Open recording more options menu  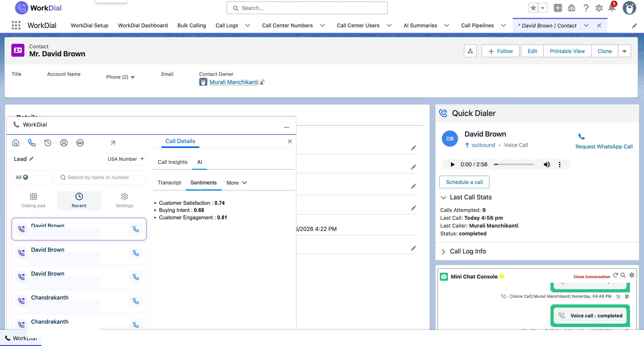559,164
